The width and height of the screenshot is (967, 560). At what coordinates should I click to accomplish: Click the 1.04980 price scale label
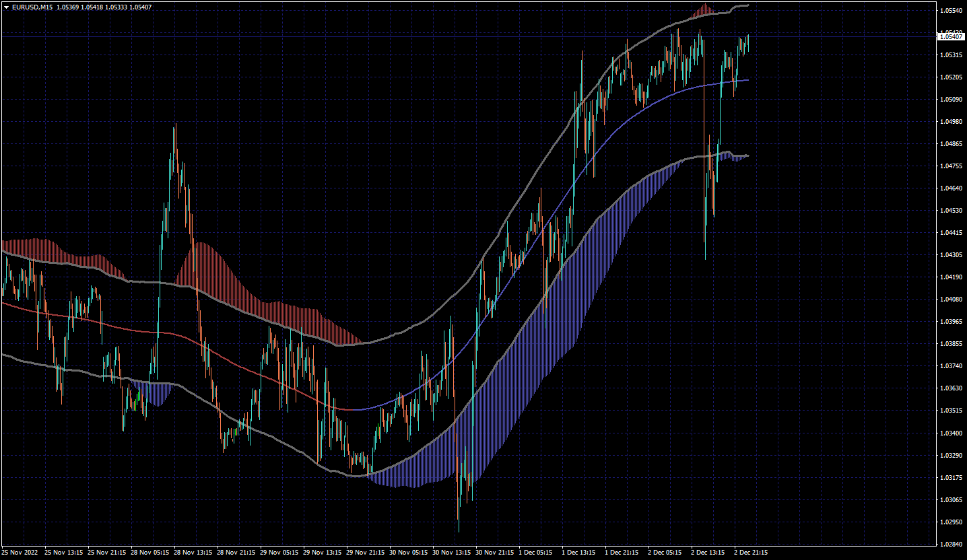(951, 122)
